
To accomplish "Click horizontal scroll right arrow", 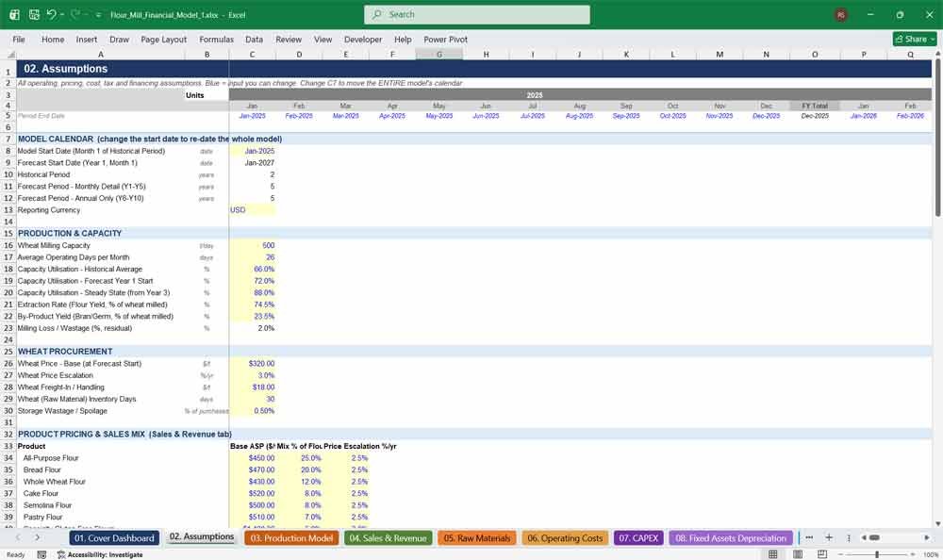I will coord(927,537).
